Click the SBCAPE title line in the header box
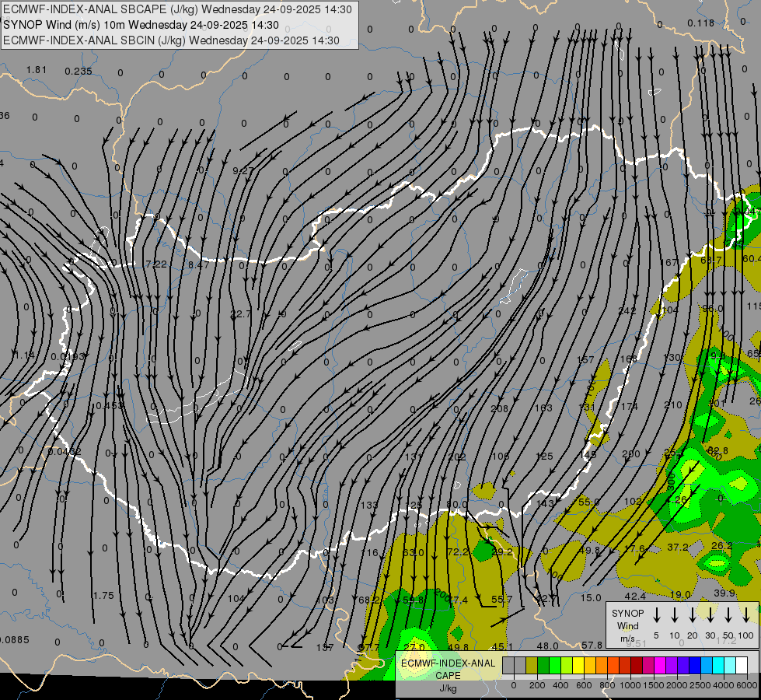 click(x=177, y=9)
